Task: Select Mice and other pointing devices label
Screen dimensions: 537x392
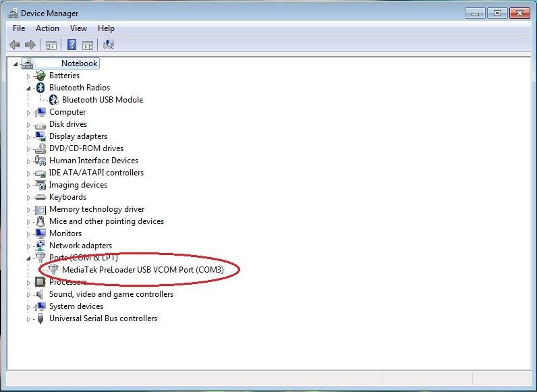Action: (x=107, y=221)
